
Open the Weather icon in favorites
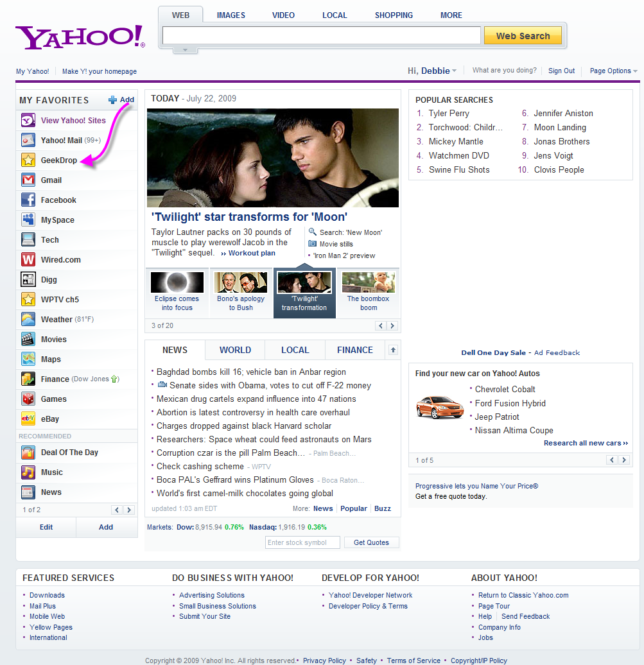click(28, 320)
